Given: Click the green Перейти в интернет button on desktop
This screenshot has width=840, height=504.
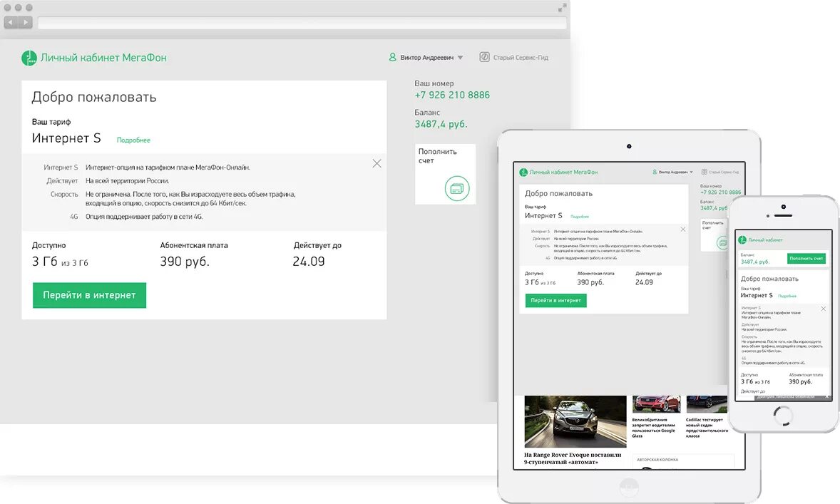Looking at the screenshot, I should 89,295.
